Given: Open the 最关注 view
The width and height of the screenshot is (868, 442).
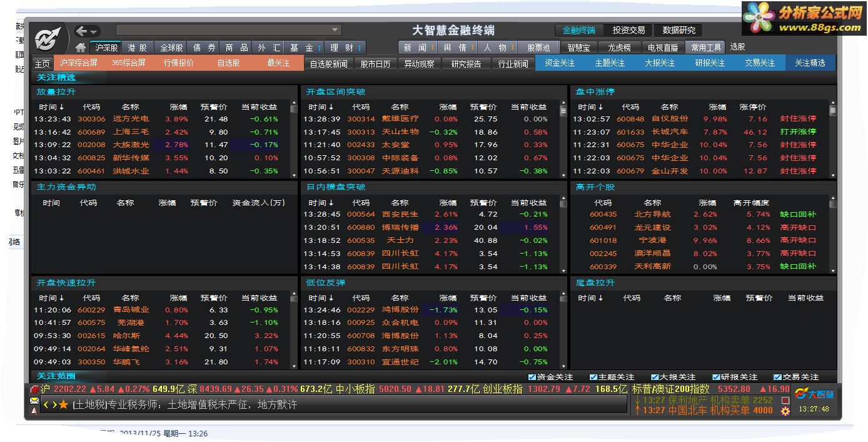Looking at the screenshot, I should click(x=278, y=63).
